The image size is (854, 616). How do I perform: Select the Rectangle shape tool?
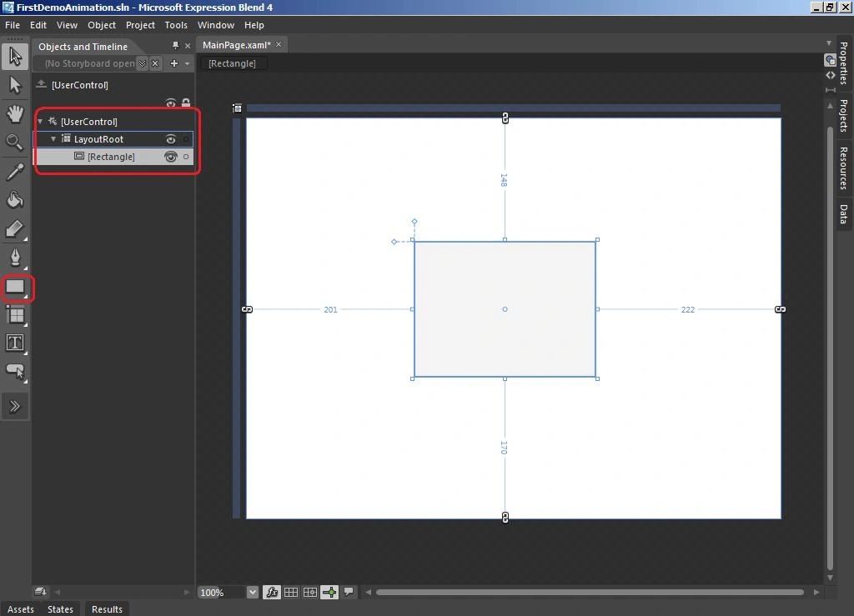pyautogui.click(x=15, y=287)
